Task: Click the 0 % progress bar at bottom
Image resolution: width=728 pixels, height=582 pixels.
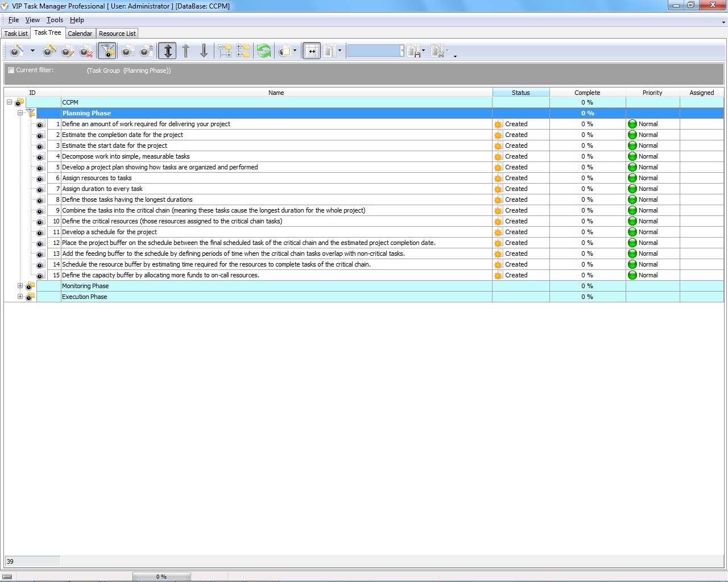Action: pyautogui.click(x=162, y=576)
